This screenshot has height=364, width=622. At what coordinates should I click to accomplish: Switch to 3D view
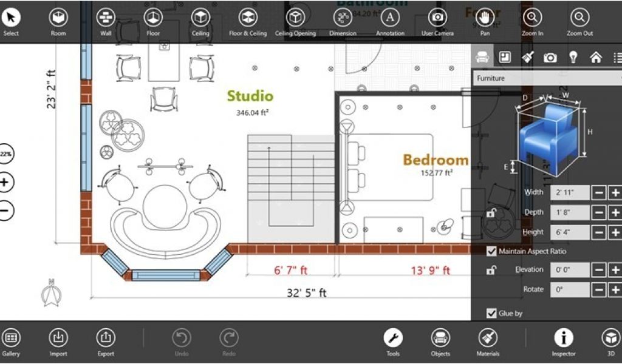pyautogui.click(x=610, y=339)
